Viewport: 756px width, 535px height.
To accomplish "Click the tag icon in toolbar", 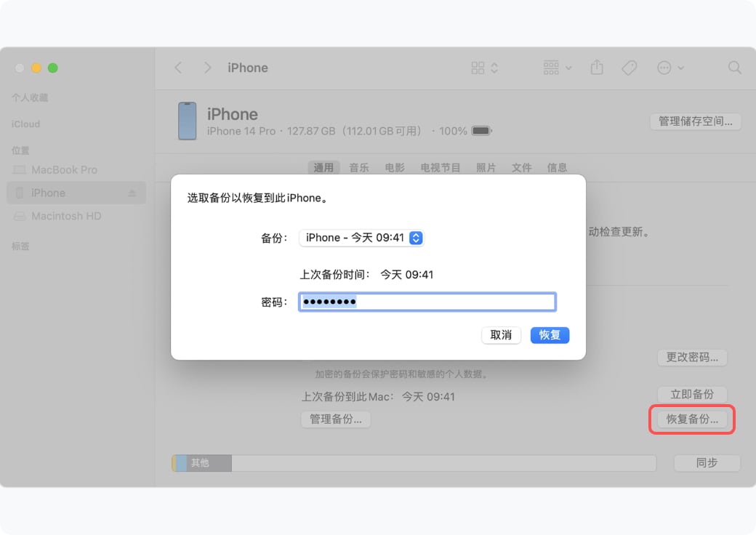I will 630,68.
